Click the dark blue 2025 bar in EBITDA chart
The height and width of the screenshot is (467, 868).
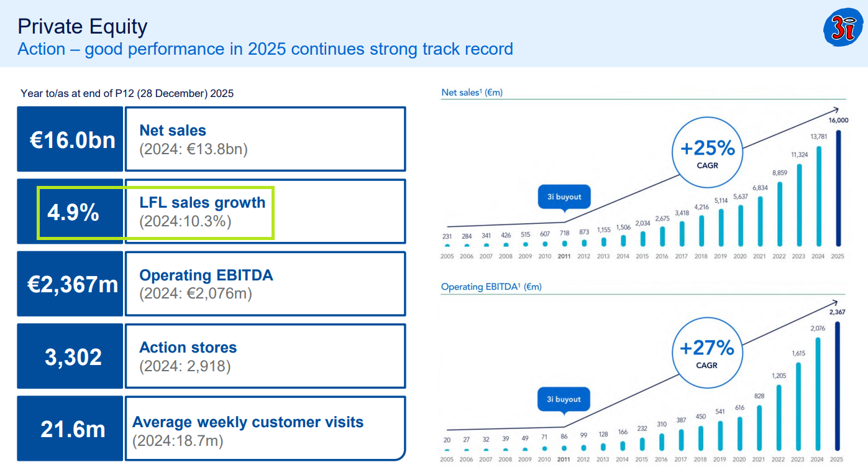pyautogui.click(x=839, y=386)
